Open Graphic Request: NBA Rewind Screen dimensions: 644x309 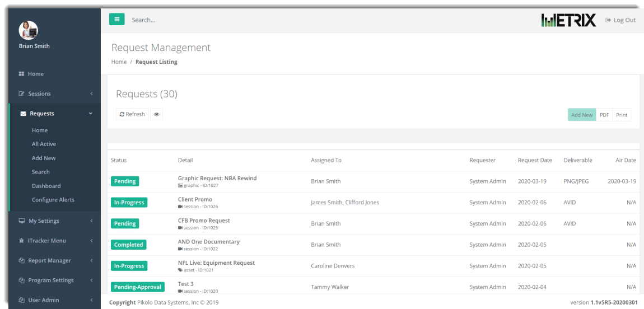[217, 178]
